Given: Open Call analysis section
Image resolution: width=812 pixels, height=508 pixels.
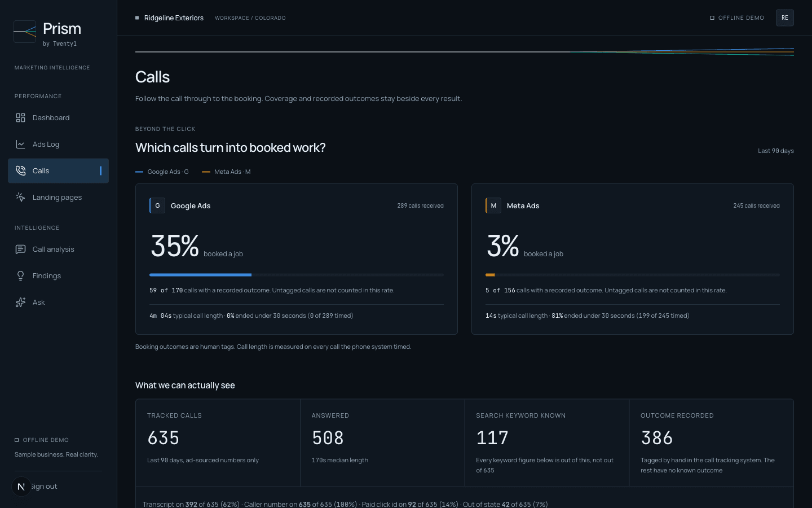Looking at the screenshot, I should 58,249.
